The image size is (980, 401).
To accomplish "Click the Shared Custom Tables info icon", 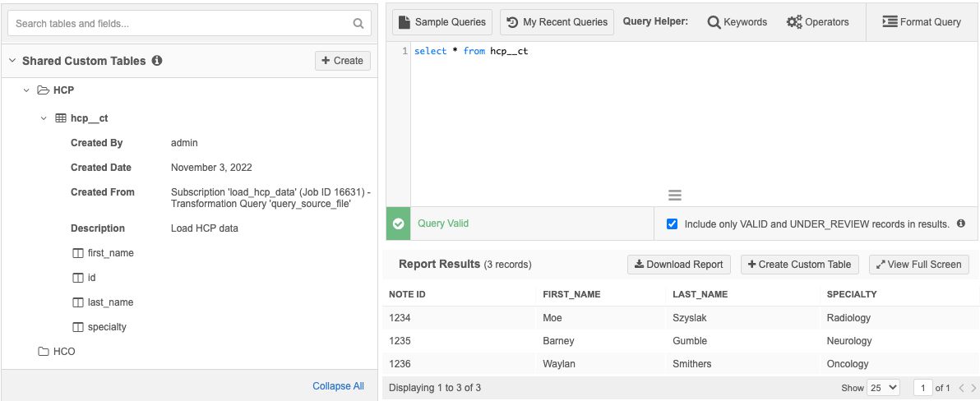I will tap(157, 61).
